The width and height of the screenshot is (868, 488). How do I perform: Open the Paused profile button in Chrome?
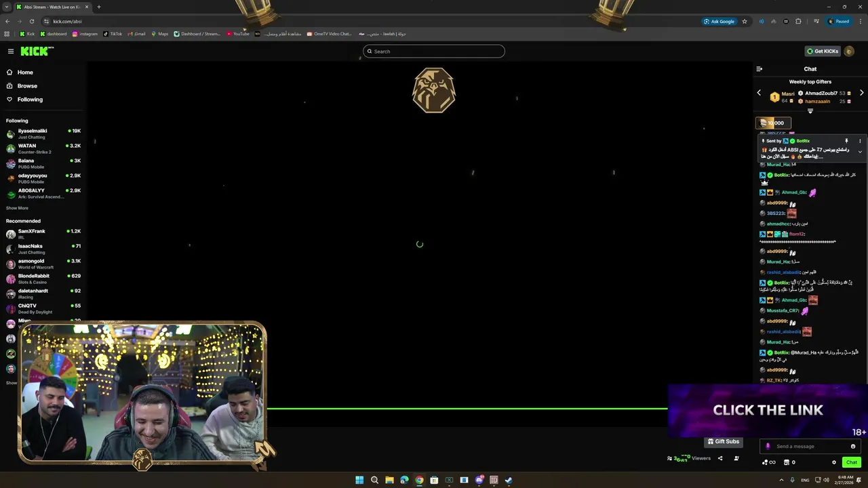click(838, 21)
